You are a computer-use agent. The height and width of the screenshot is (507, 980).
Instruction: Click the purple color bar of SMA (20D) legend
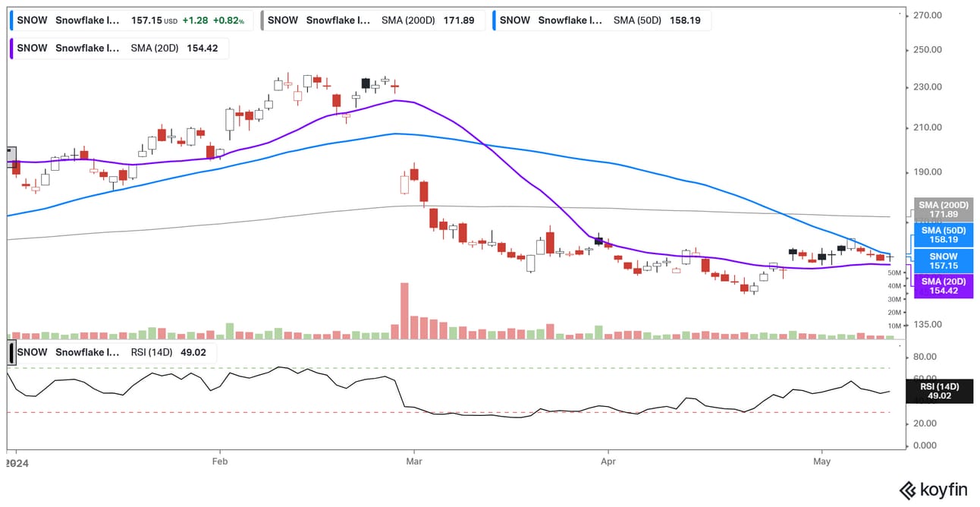tap(11, 48)
